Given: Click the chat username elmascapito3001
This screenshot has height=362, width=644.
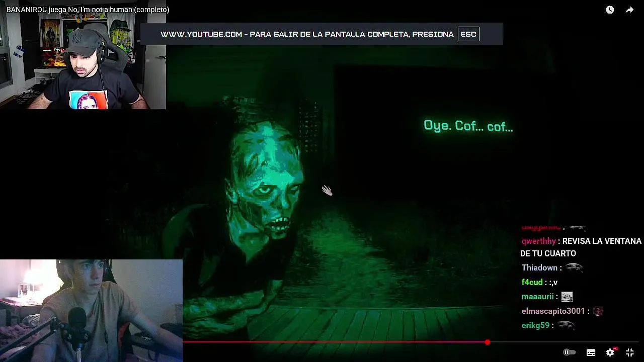Looking at the screenshot, I should (553, 311).
